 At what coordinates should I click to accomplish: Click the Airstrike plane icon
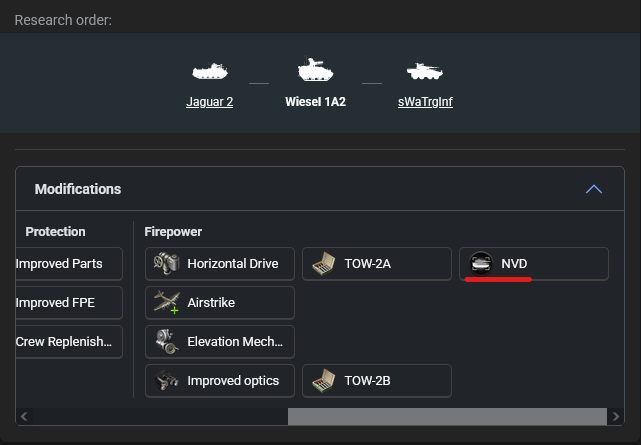coord(166,302)
